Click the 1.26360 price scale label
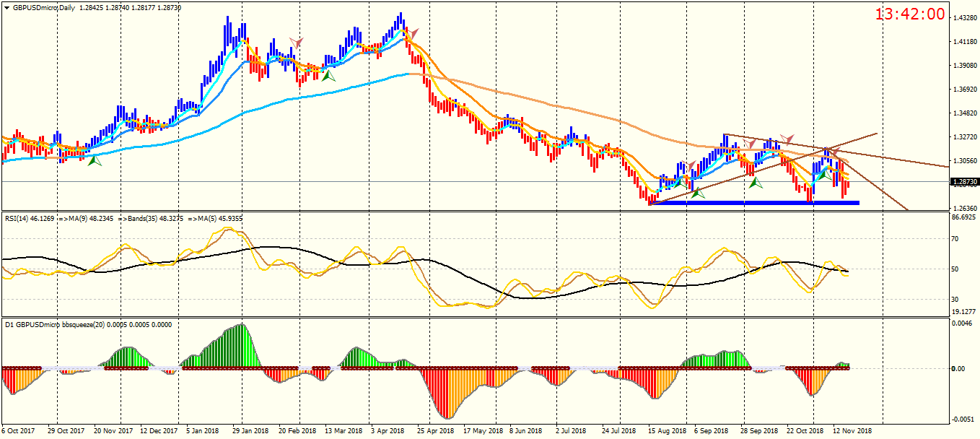 (966, 209)
